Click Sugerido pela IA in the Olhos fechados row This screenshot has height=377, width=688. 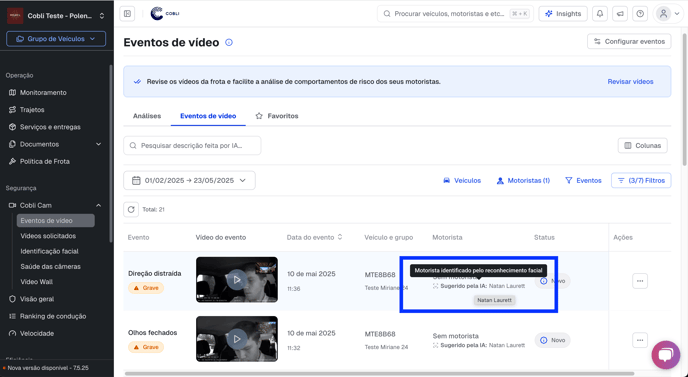click(x=463, y=345)
